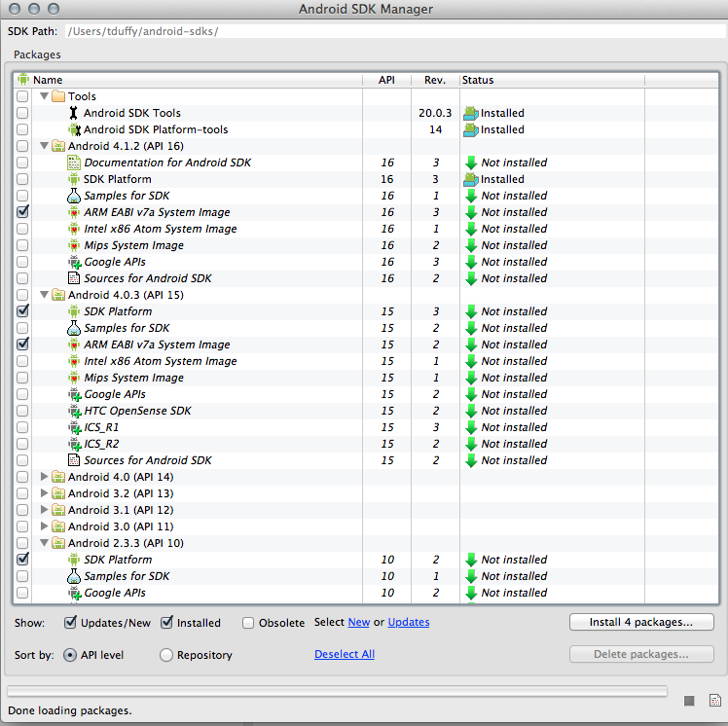Screen dimensions: 728x726
Task: Check the Android 4.0 (API 14) group checkbox
Action: tap(22, 477)
